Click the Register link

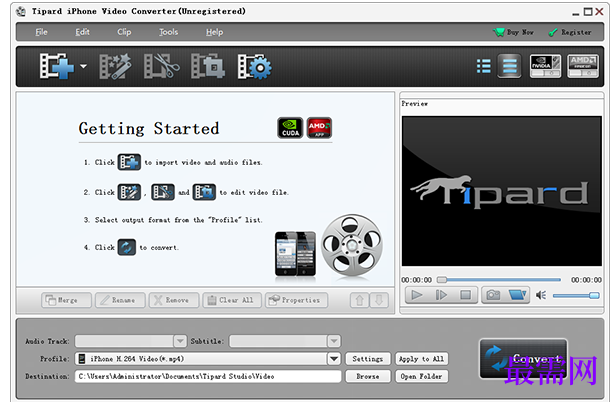click(570, 32)
